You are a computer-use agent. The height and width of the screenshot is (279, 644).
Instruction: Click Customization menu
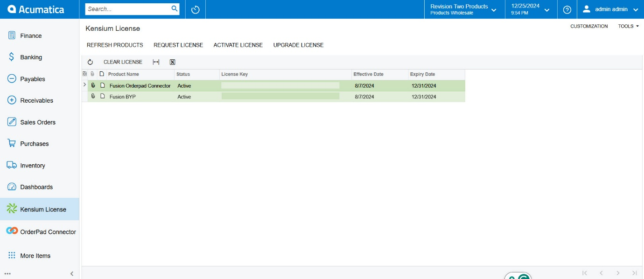coord(589,26)
